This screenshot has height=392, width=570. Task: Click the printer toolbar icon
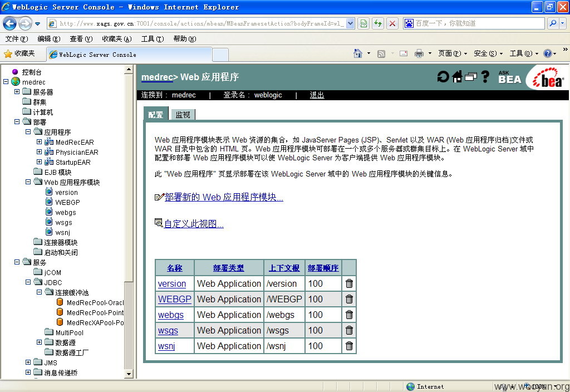click(x=419, y=54)
